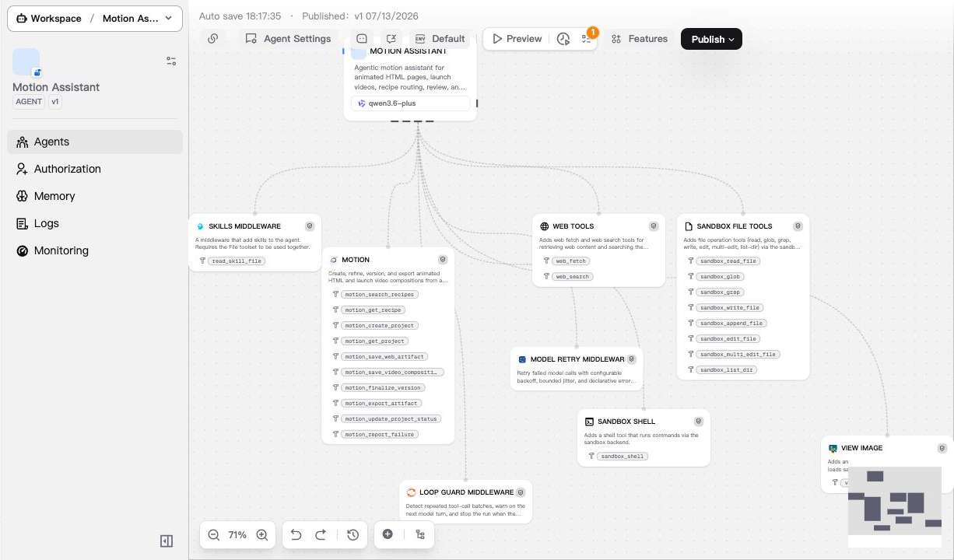Select the Web Tools globe icon

pos(545,226)
